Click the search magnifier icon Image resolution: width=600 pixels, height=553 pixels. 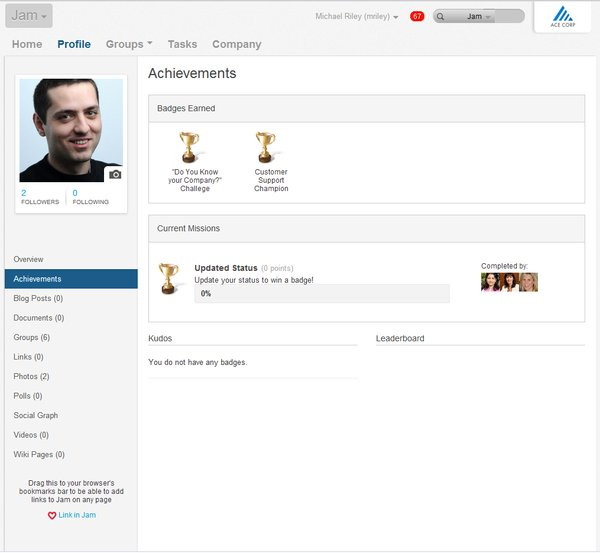coord(440,16)
